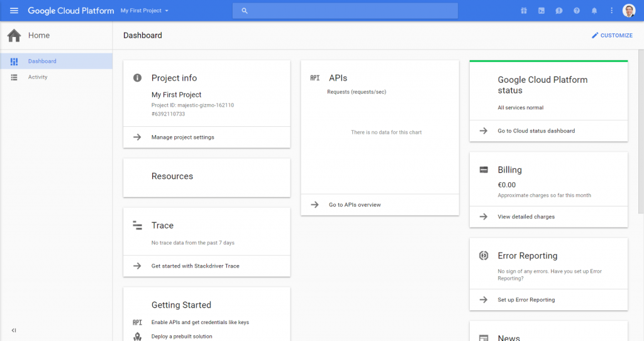Click the arrow beside Manage project settings
Image resolution: width=644 pixels, height=341 pixels.
[x=137, y=137]
